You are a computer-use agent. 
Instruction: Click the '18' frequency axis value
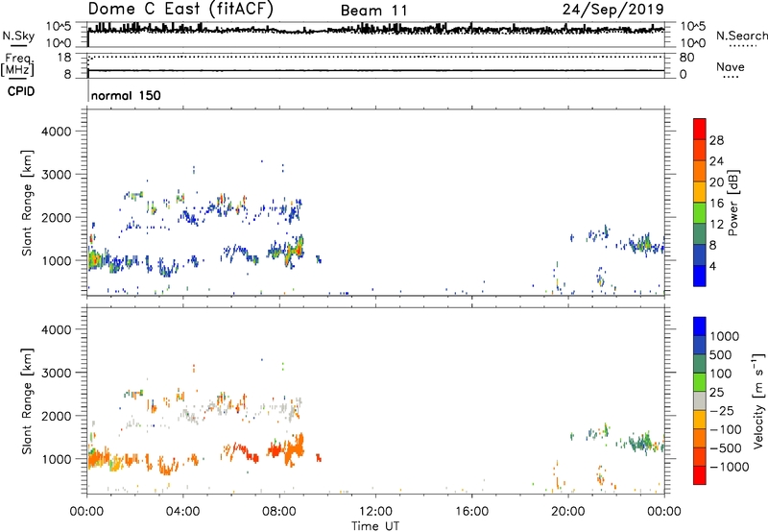64,58
